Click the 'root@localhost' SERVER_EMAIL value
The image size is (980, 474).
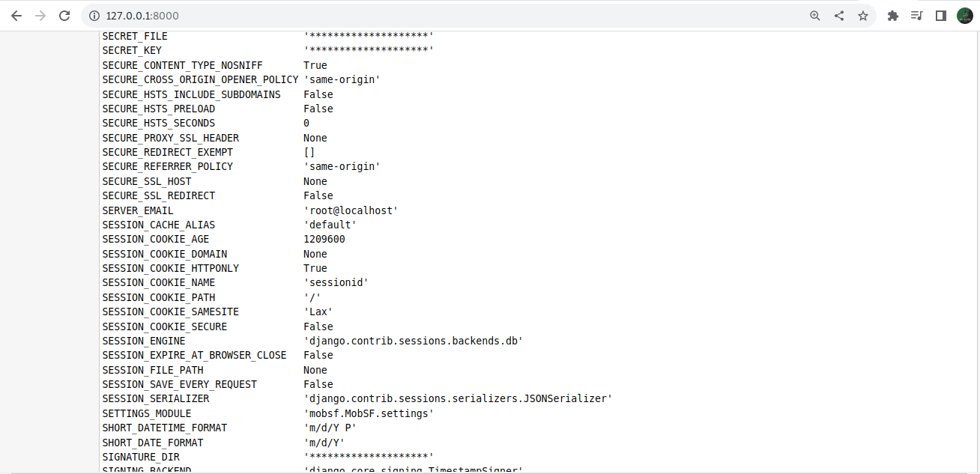click(349, 210)
